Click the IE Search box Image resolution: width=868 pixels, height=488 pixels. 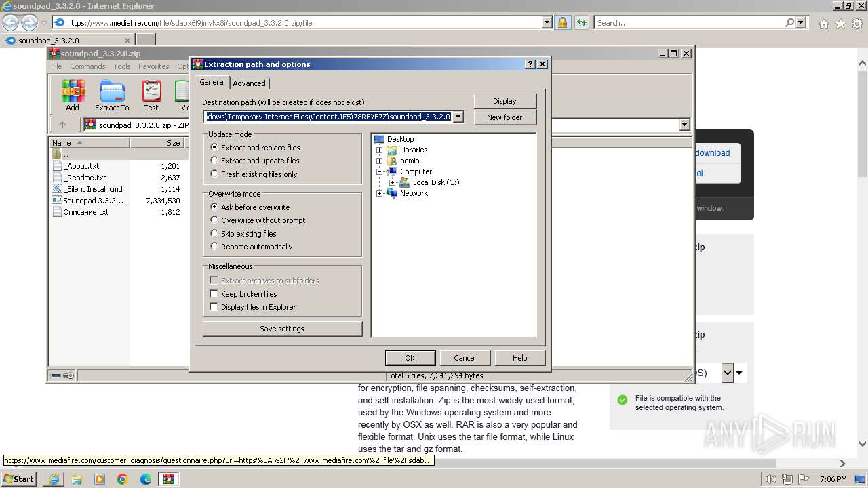coord(689,22)
